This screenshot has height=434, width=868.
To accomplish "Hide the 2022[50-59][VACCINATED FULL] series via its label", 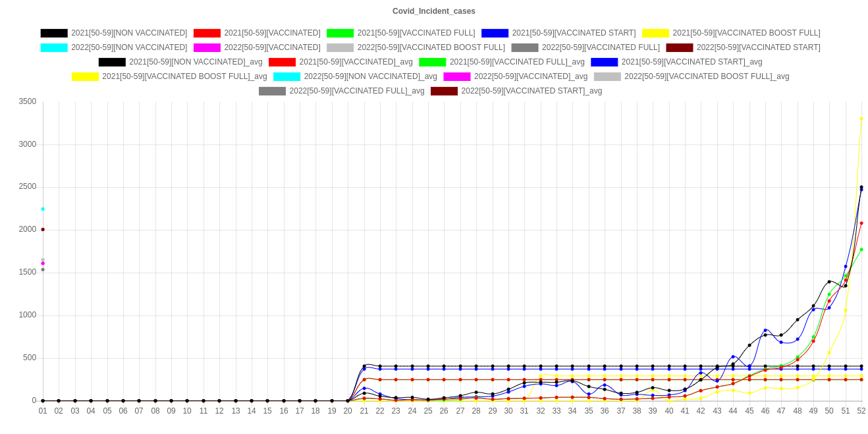I will click(x=600, y=47).
